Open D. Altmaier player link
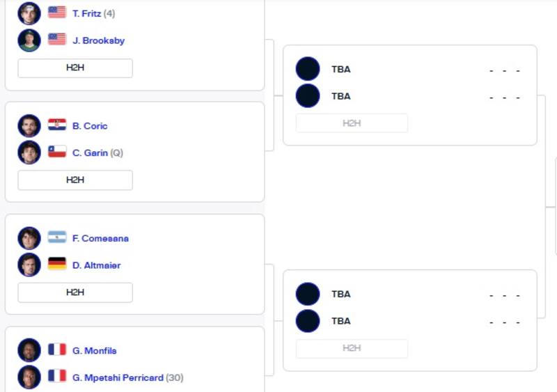This screenshot has width=557, height=392. point(96,265)
